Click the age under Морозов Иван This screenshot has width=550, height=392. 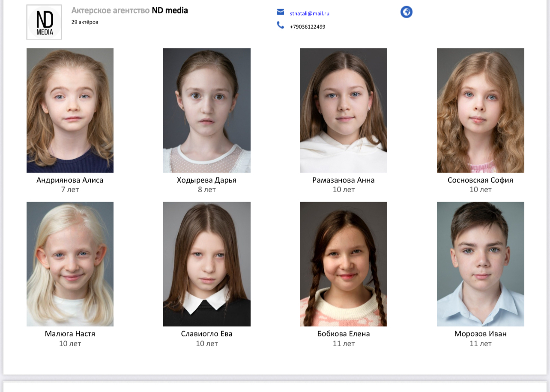[x=481, y=344]
